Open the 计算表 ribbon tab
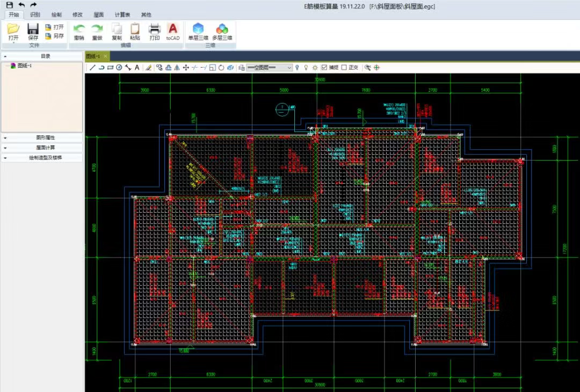Image resolution: width=580 pixels, height=392 pixels. coord(122,14)
